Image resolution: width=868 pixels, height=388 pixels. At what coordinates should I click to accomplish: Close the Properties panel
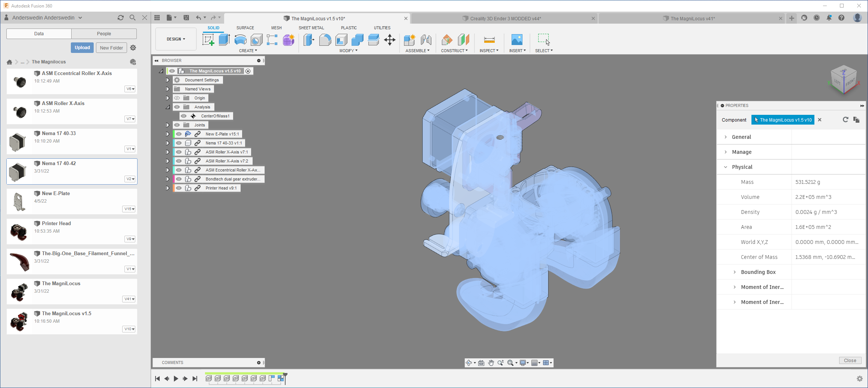(x=850, y=360)
